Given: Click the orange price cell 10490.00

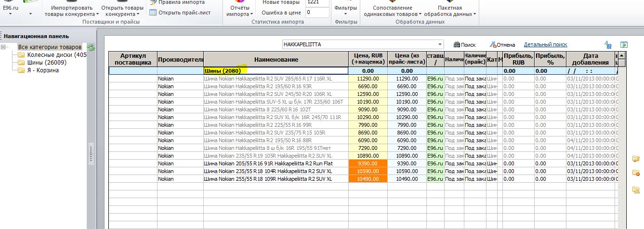Looking at the screenshot, I should pos(368,179).
